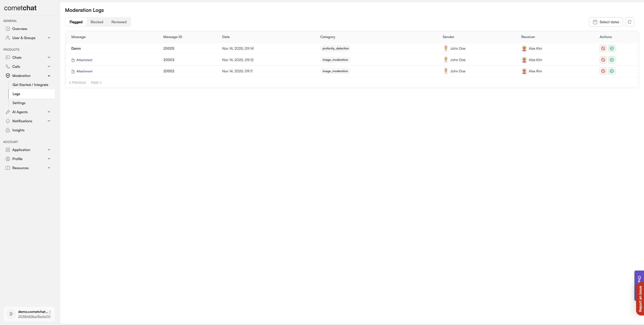Switch to the Reviewed tab
Viewport: 644px width, 325px height.
(x=119, y=22)
